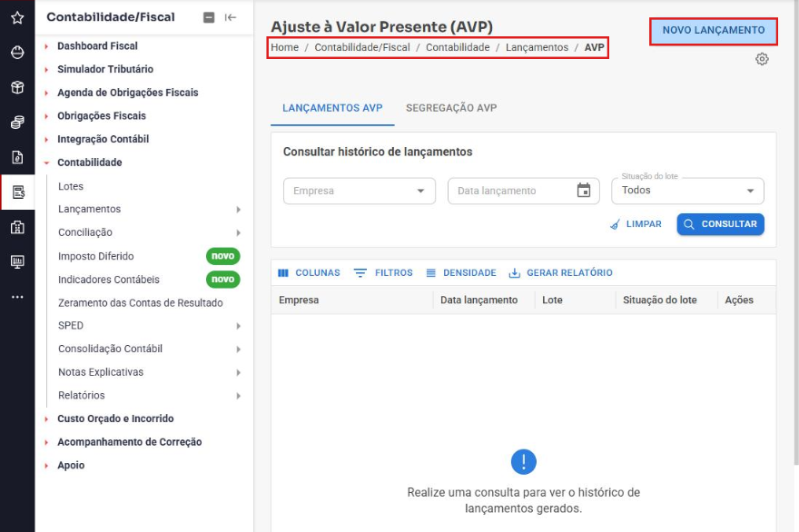Open the building module icon in sidebar
Screen dimensions: 799x532
click(x=17, y=227)
